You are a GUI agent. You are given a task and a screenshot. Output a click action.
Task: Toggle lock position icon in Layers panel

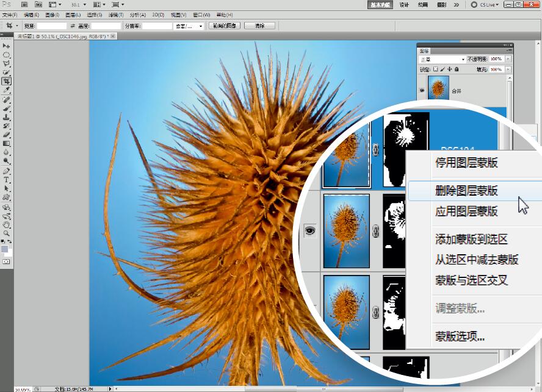450,69
